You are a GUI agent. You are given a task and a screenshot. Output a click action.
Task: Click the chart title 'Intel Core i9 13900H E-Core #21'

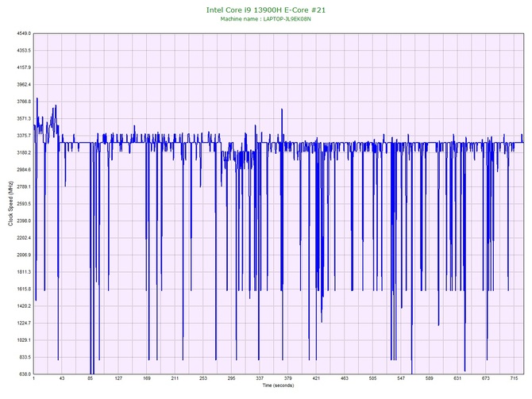[266, 10]
